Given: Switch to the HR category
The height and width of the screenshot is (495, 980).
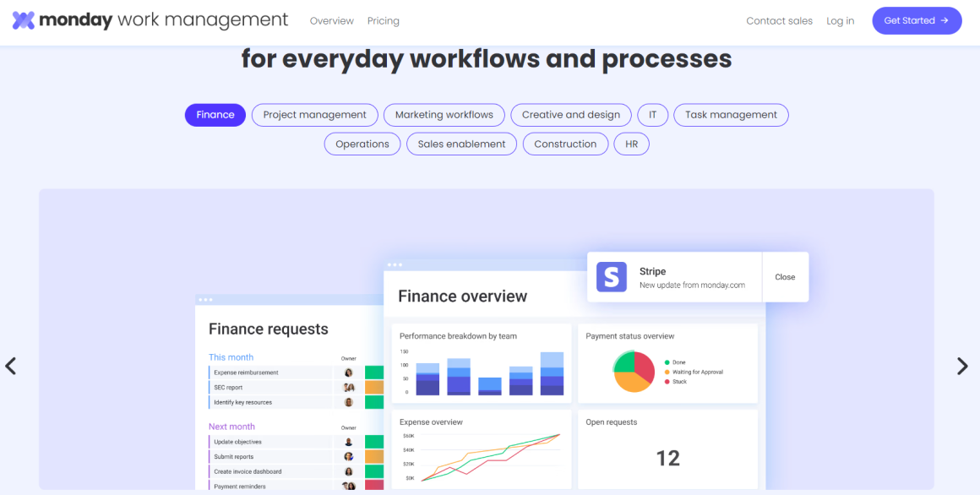Looking at the screenshot, I should 631,144.
